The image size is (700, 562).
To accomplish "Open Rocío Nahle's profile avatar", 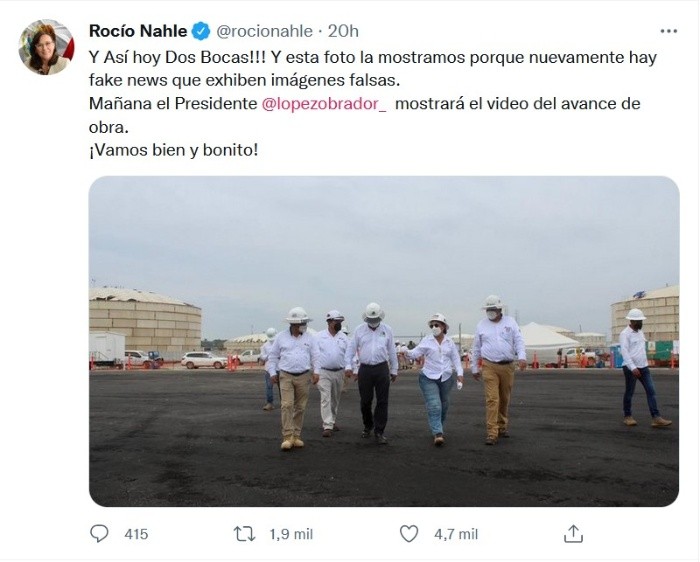I will click(x=46, y=47).
